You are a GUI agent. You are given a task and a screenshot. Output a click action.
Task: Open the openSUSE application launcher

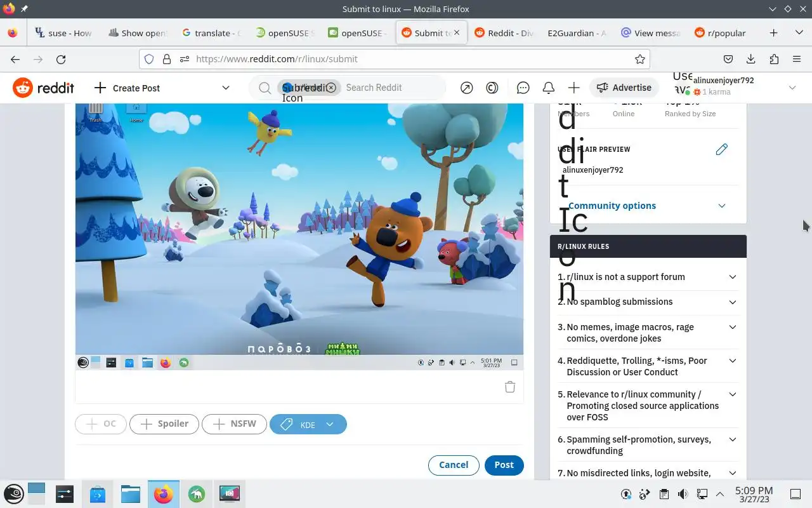coord(14,493)
